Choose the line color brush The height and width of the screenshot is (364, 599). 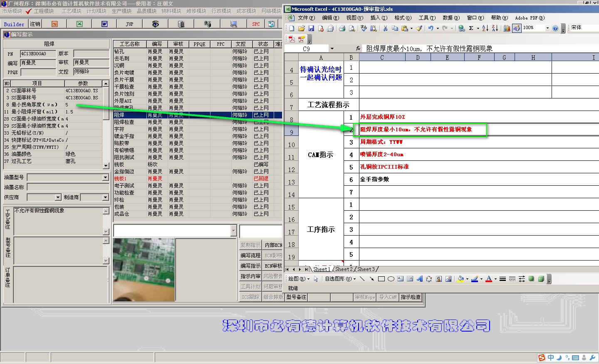tap(475, 279)
